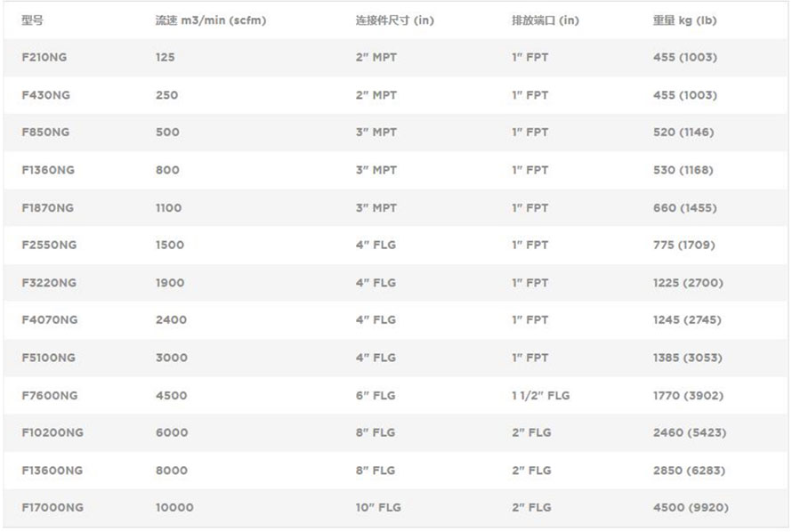The image size is (792, 532).
Task: Click weight value 1385 (3053)
Action: click(687, 358)
